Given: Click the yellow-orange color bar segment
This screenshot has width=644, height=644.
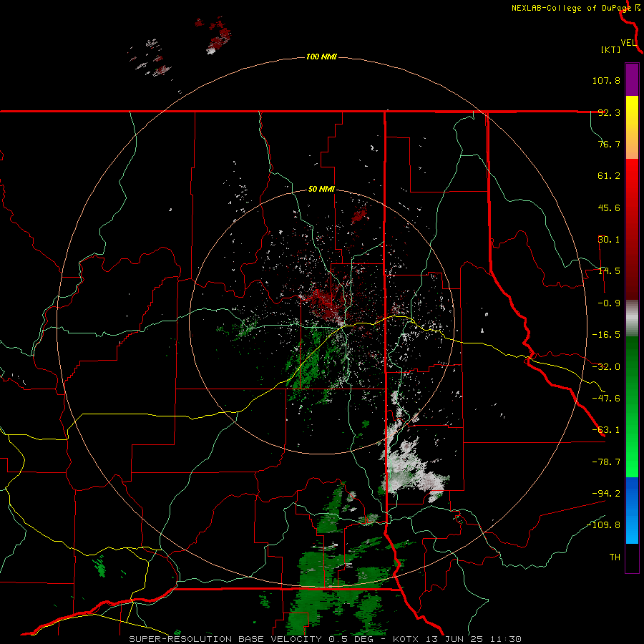Looking at the screenshot, I should (632, 127).
